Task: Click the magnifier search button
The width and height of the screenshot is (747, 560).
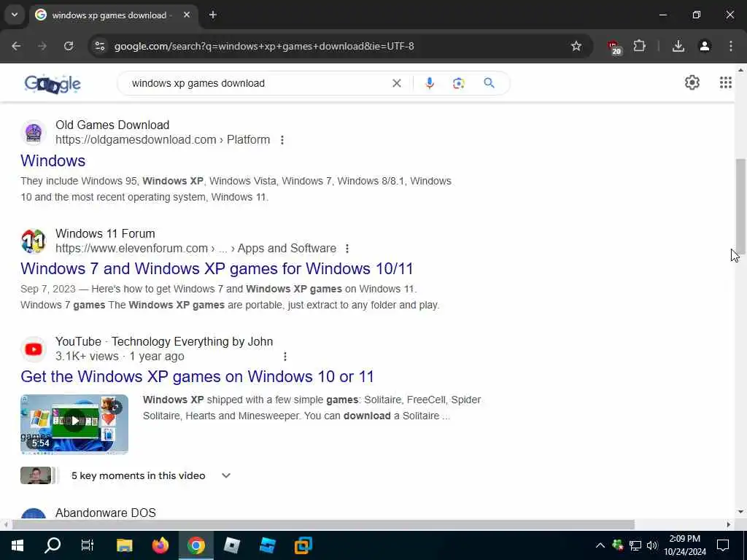Action: coord(489,83)
